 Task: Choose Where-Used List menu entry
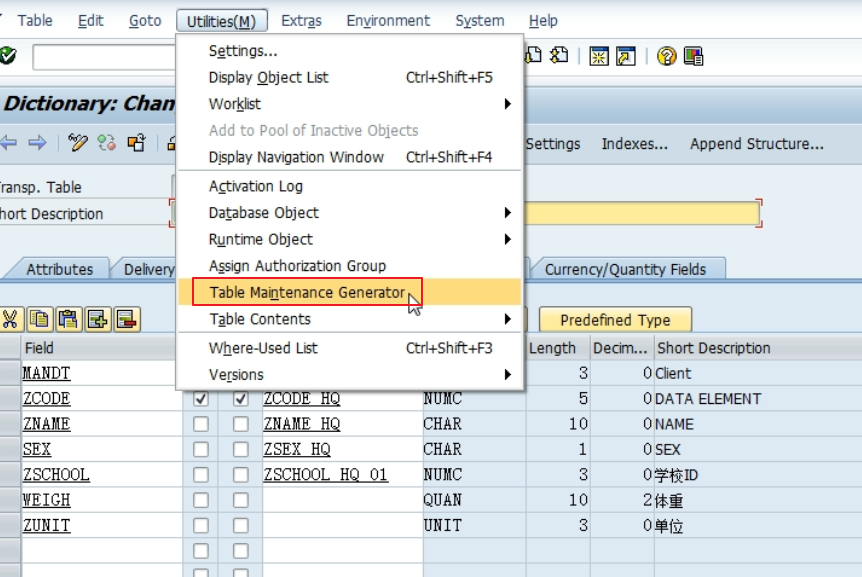[x=350, y=348]
